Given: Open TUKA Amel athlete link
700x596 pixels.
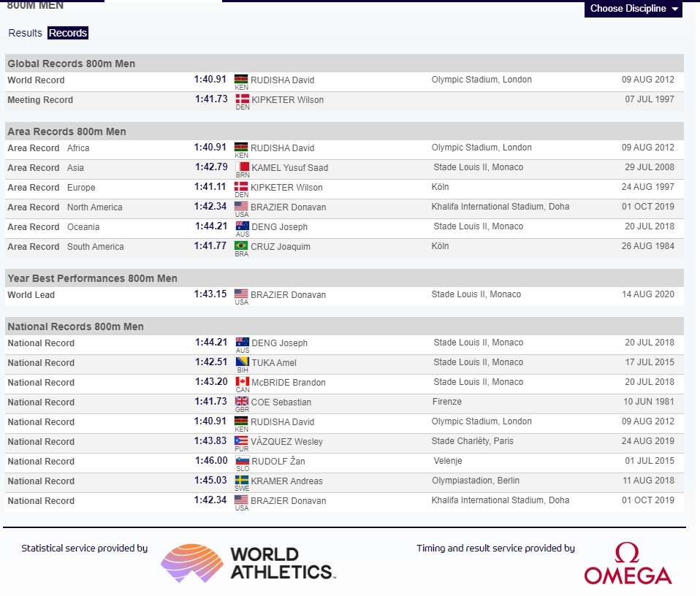Looking at the screenshot, I should (274, 363).
